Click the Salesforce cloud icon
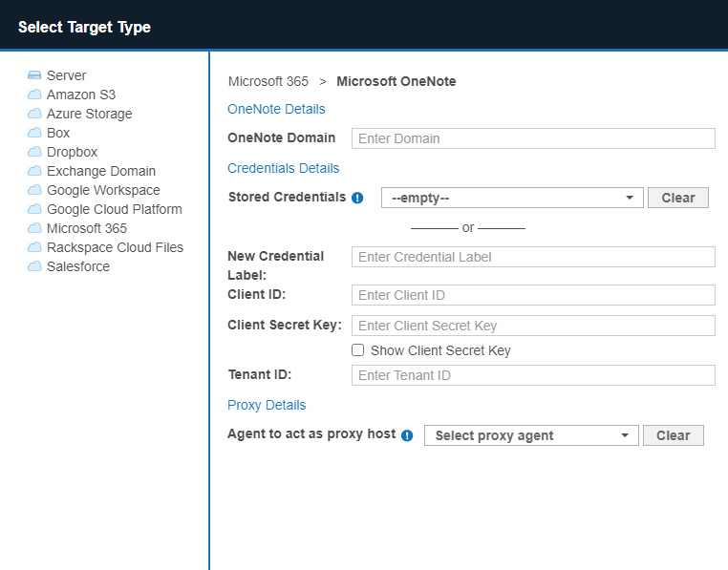The image size is (728, 570). [34, 266]
